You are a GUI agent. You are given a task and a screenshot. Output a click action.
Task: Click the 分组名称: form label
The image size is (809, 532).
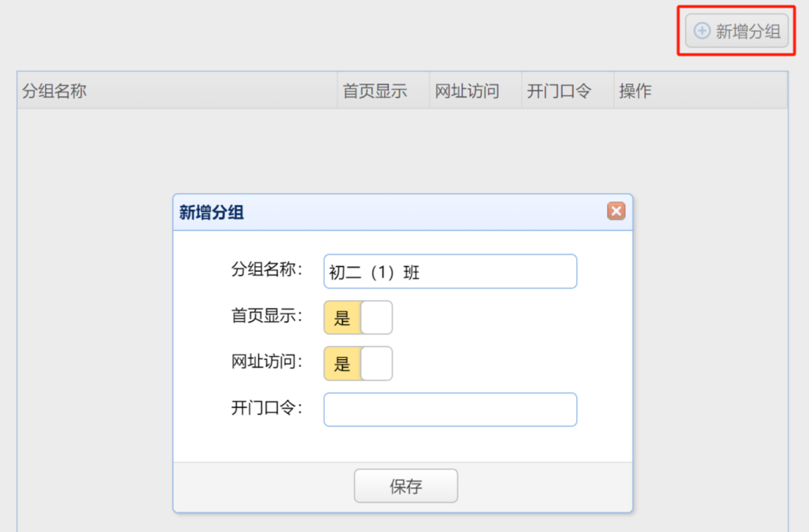(x=267, y=269)
